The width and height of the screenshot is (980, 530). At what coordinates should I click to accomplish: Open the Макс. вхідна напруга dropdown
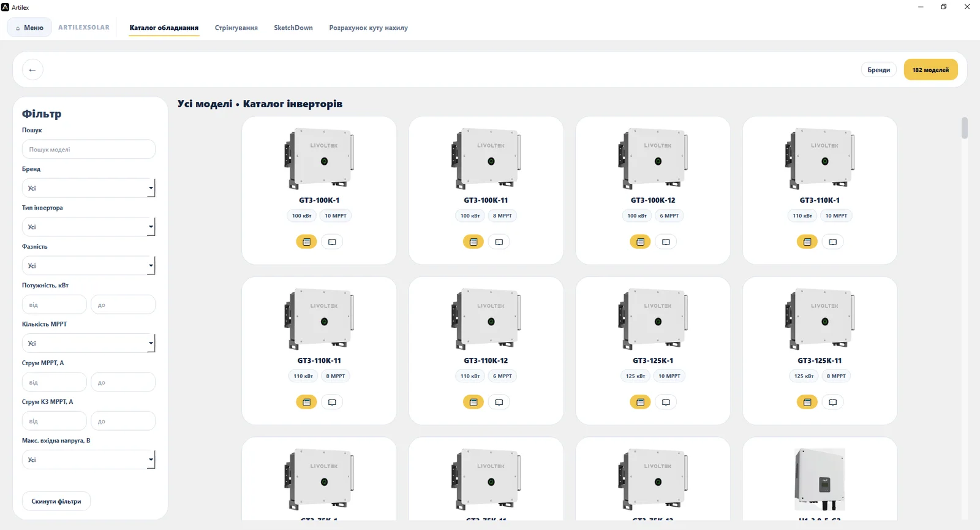[x=89, y=460]
